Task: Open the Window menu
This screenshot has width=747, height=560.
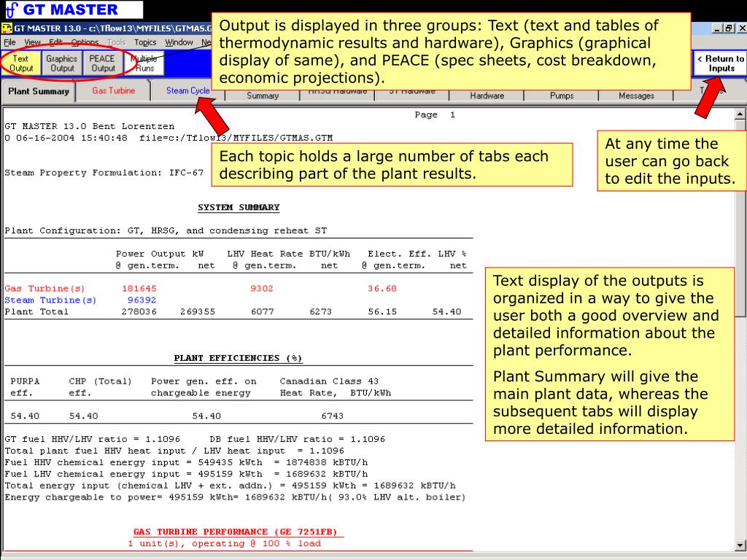Action: click(x=179, y=42)
